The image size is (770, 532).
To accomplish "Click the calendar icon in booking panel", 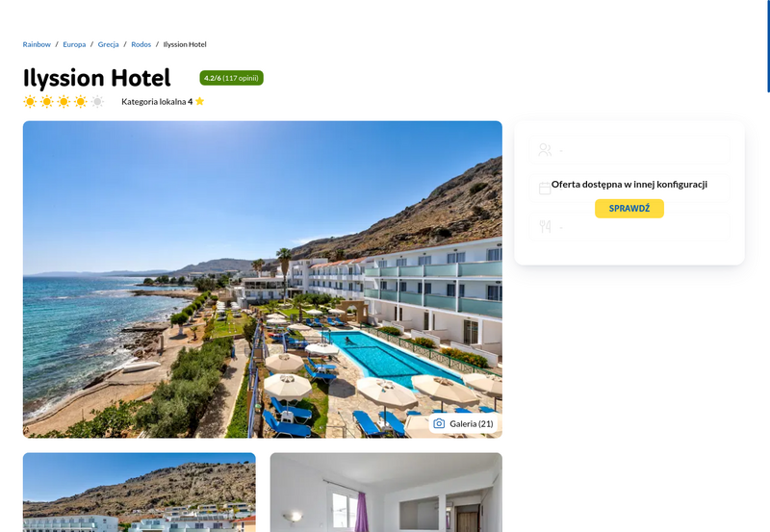I will [x=545, y=188].
